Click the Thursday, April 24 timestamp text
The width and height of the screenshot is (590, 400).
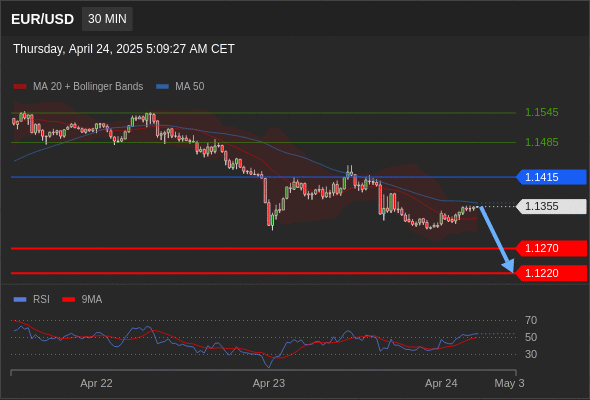tap(124, 49)
